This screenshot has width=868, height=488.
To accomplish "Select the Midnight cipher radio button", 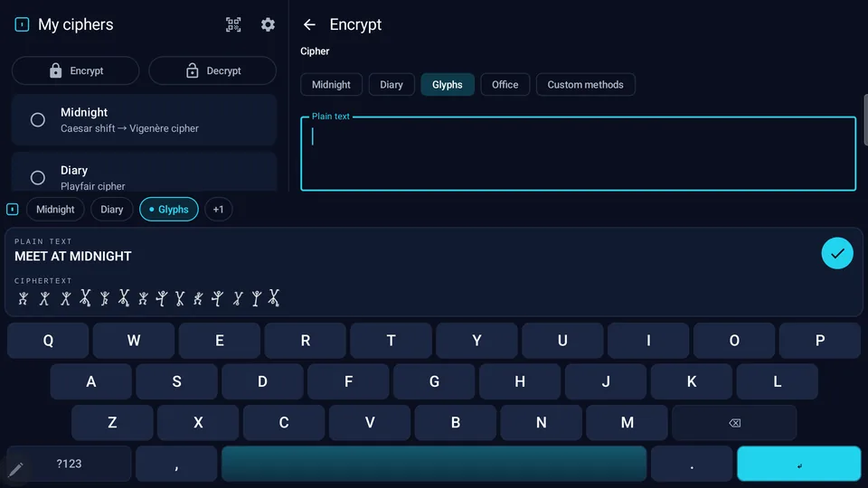I will [x=38, y=119].
